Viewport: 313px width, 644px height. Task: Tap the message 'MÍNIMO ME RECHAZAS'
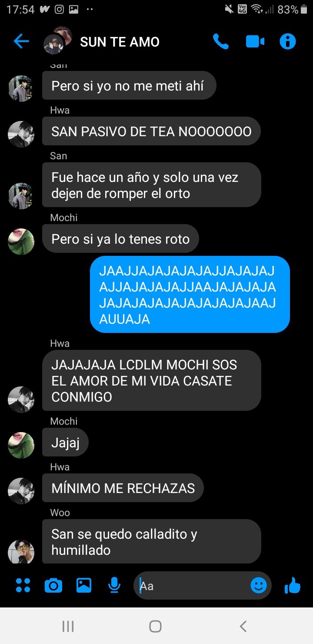pos(123,488)
